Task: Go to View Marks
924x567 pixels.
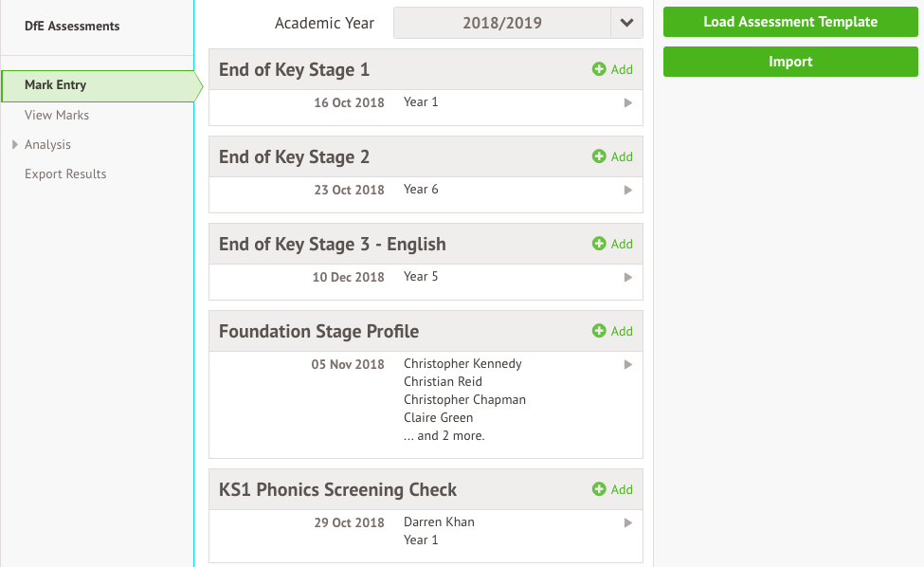Action: [57, 115]
